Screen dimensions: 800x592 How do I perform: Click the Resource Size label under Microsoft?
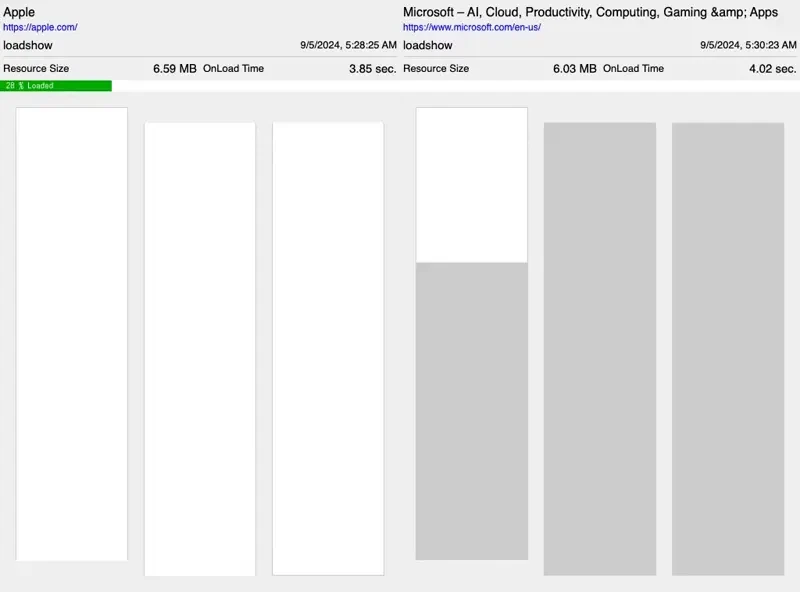pos(436,68)
